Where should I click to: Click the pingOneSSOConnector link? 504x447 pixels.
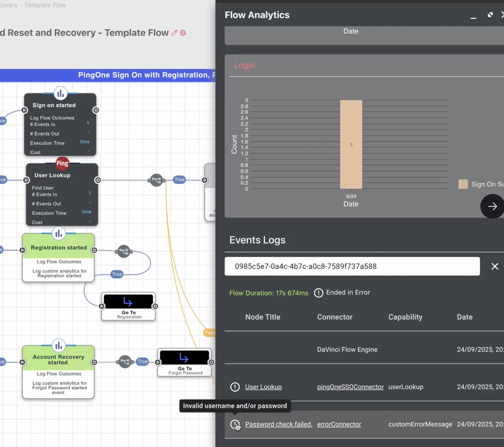(350, 387)
